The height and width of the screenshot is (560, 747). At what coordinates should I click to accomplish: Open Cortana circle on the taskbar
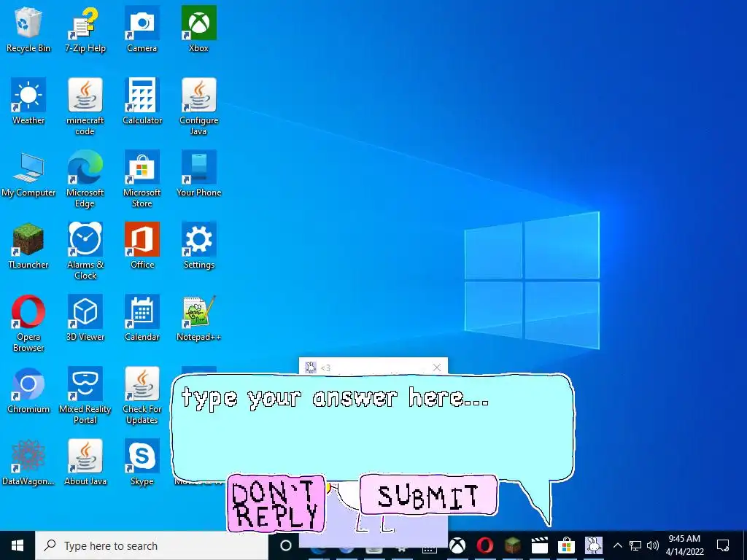pyautogui.click(x=285, y=545)
